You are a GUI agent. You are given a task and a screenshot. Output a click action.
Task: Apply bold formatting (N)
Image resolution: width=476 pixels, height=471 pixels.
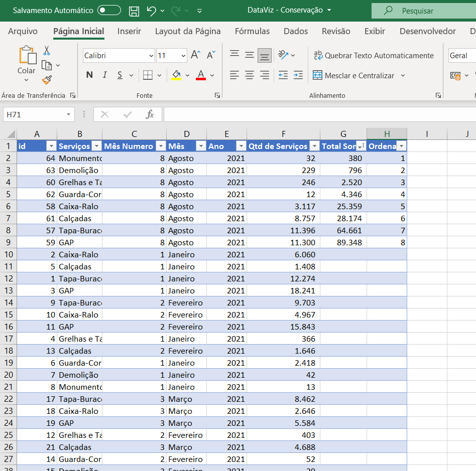click(x=89, y=75)
